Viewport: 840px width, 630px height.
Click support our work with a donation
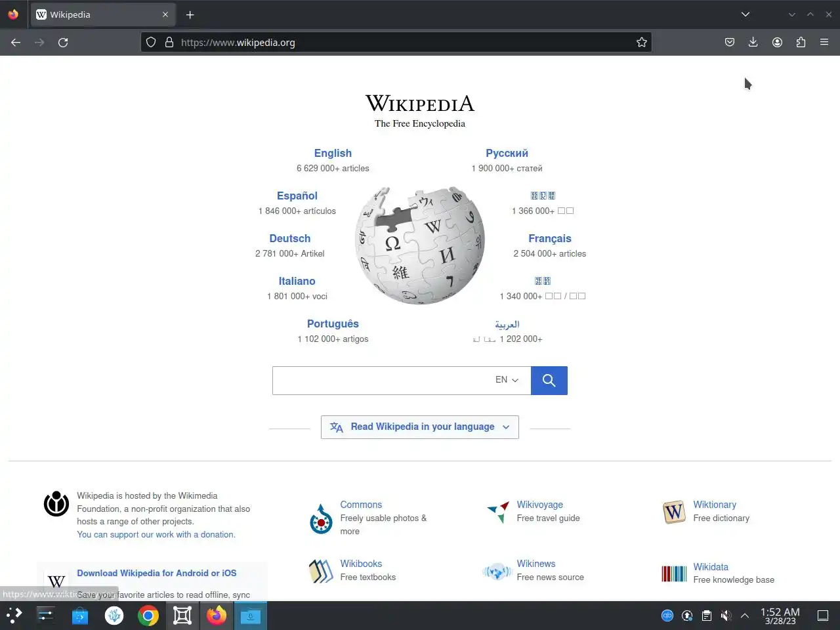pos(156,535)
